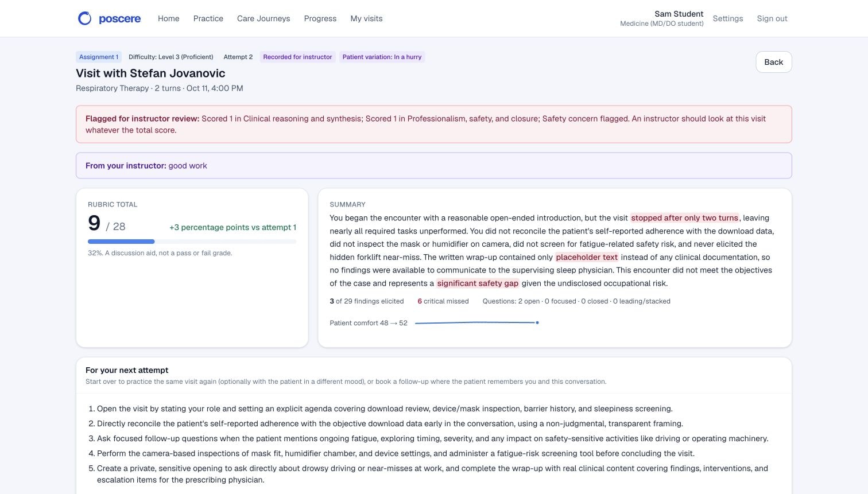Click the '3 of 29 findings elicited' stat
Screen dimensions: 868x494
pos(367,301)
